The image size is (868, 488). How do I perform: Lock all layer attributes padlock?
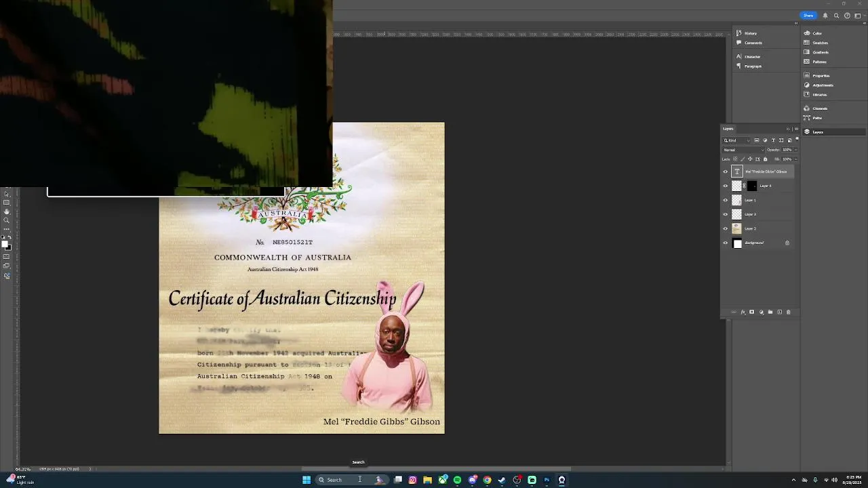(x=765, y=159)
